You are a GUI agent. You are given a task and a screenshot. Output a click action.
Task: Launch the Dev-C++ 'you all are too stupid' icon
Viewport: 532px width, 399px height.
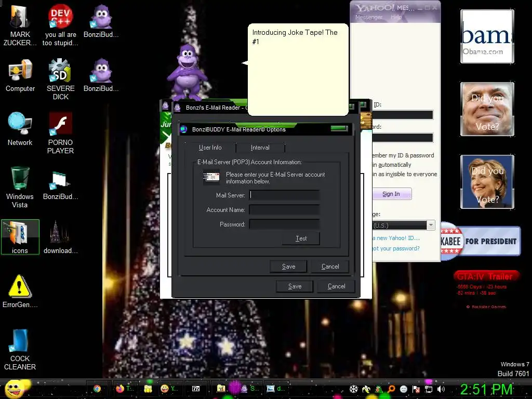pos(60,25)
